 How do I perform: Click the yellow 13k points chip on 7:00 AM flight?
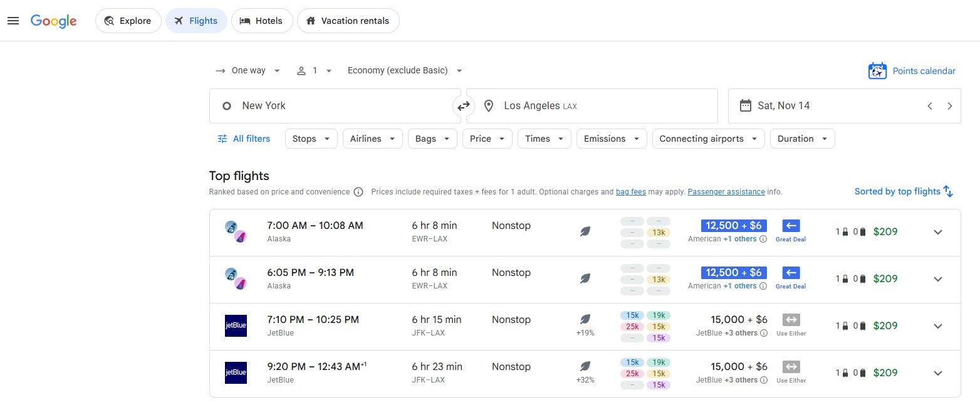pyautogui.click(x=659, y=233)
